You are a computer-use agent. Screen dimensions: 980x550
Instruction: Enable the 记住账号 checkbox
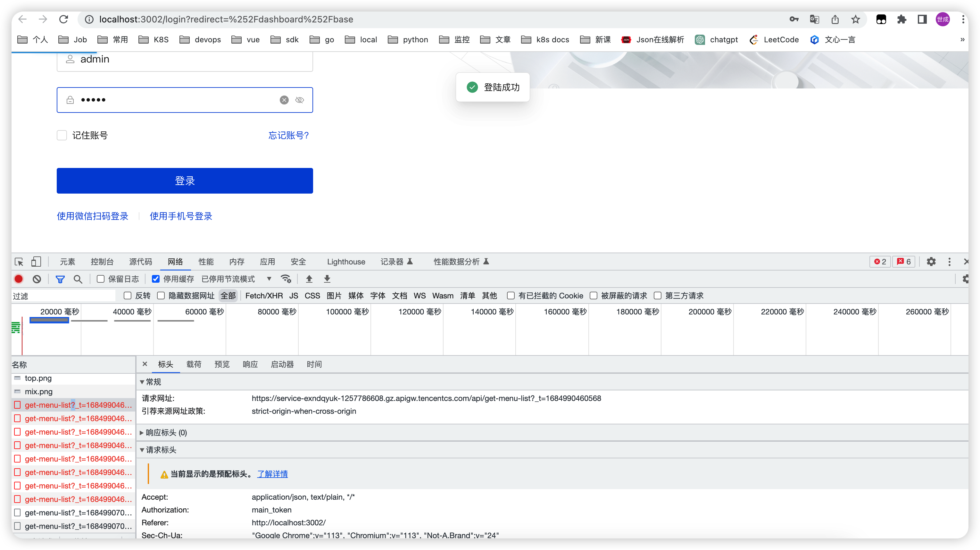click(62, 135)
